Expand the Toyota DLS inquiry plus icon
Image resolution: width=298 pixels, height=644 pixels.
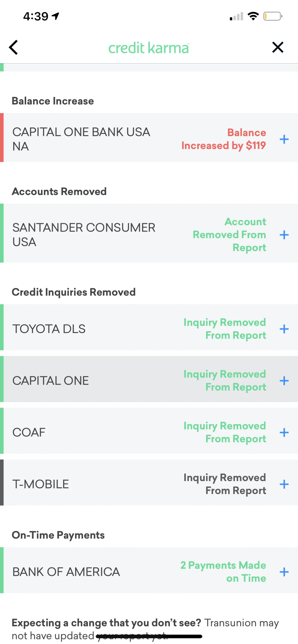(x=284, y=329)
